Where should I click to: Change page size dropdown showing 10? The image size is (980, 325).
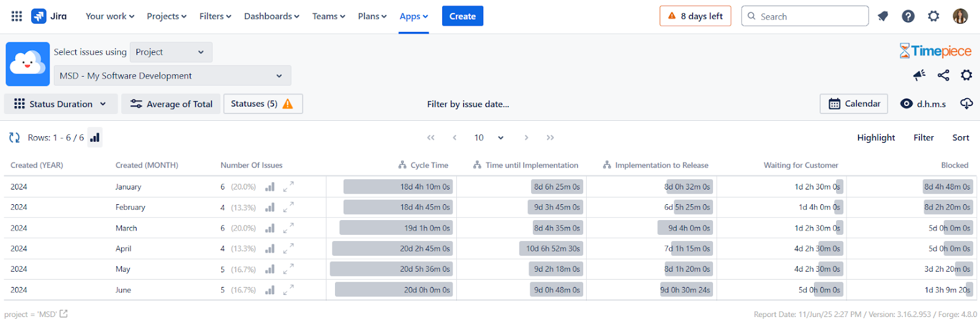click(489, 137)
